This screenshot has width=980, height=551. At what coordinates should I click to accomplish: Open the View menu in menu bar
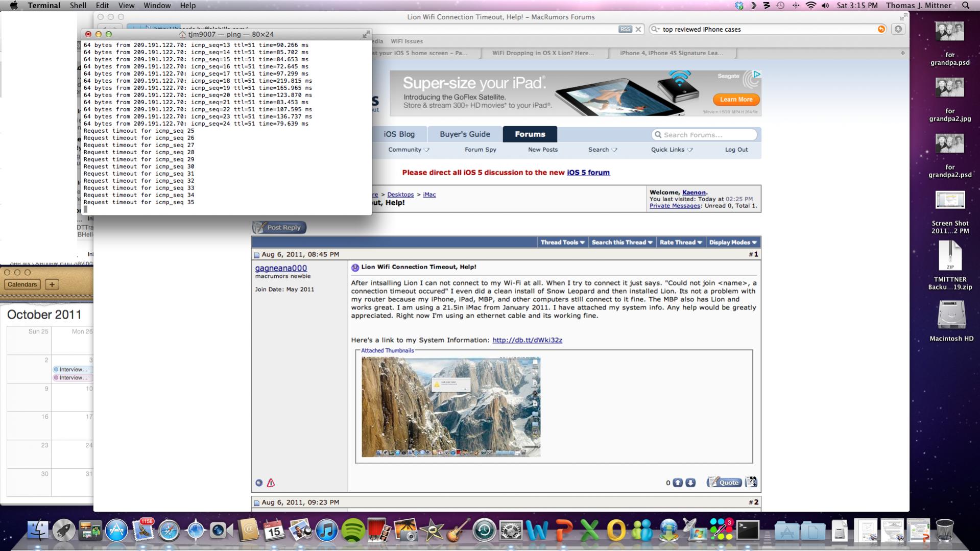pos(126,6)
